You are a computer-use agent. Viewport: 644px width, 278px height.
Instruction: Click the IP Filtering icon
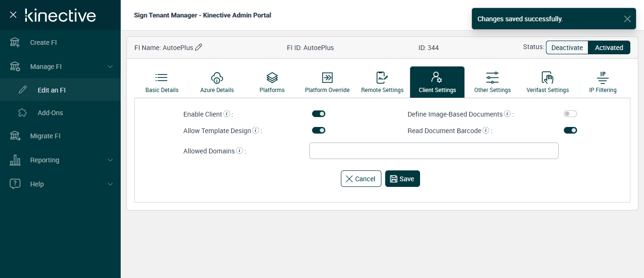(x=603, y=77)
